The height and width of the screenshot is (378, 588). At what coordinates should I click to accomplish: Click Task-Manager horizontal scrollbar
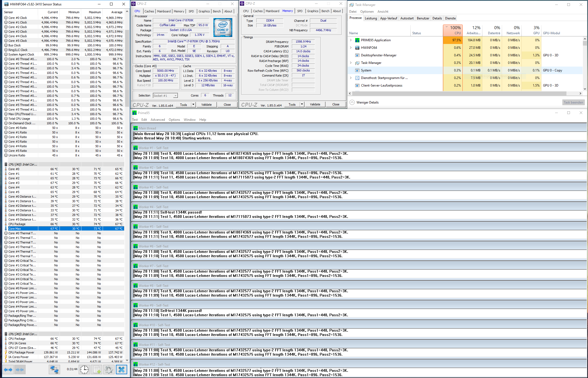[458, 93]
